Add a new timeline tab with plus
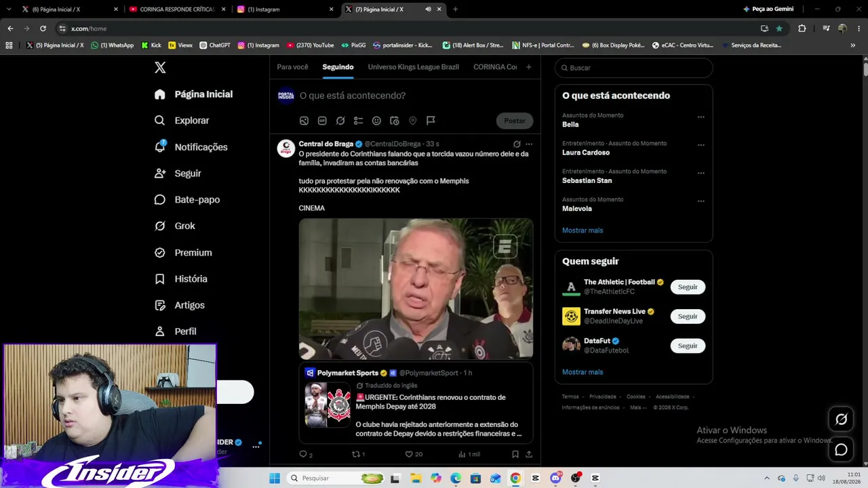This screenshot has height=488, width=868. (529, 67)
